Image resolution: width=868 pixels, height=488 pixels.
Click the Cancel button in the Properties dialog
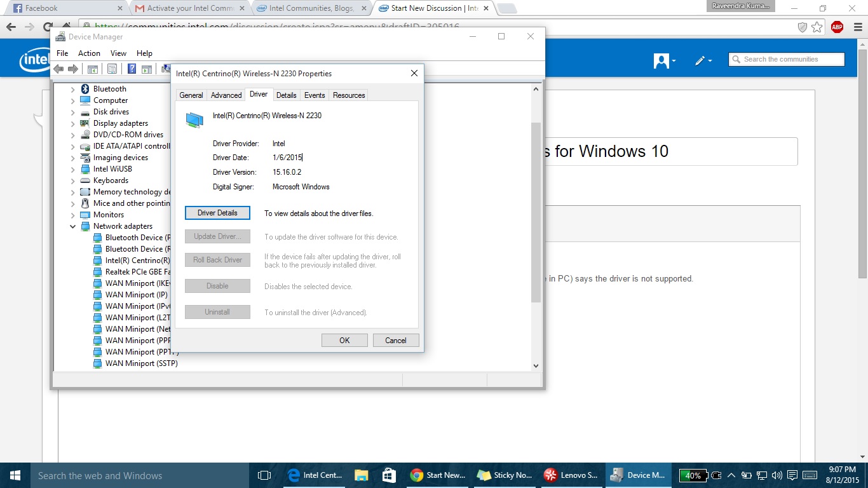[x=395, y=340]
